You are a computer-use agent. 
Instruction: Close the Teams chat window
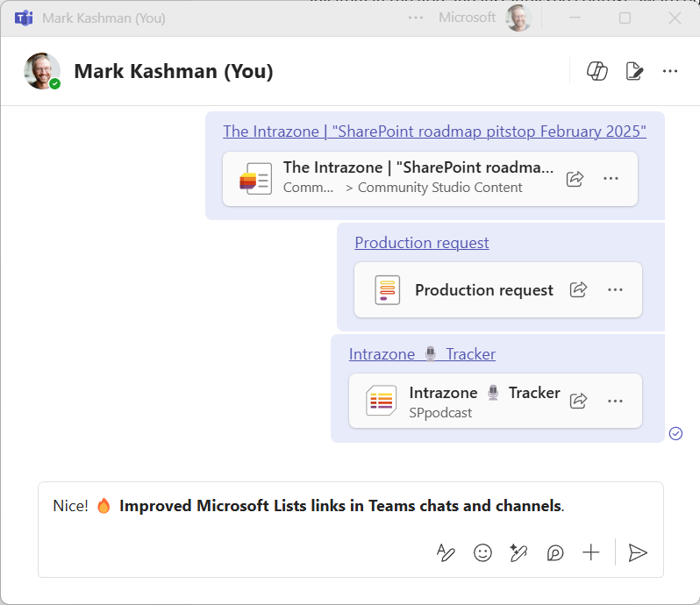tap(675, 18)
